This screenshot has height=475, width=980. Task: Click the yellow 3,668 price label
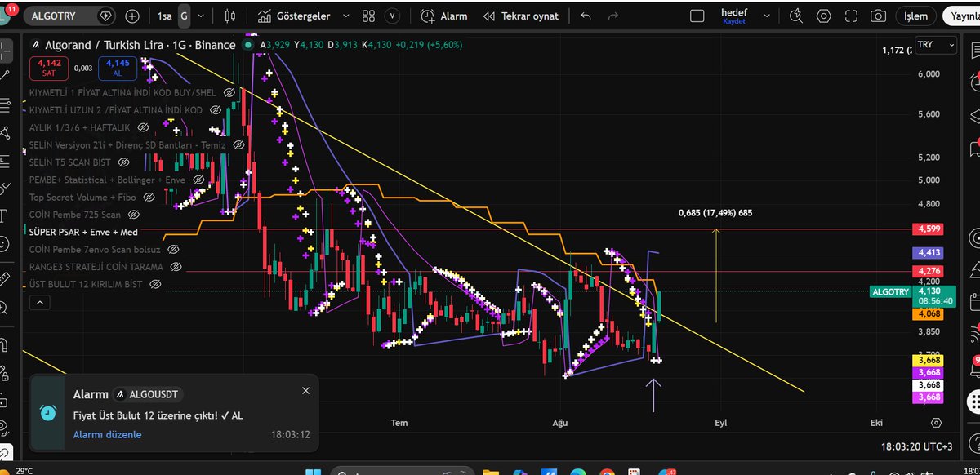pos(930,360)
